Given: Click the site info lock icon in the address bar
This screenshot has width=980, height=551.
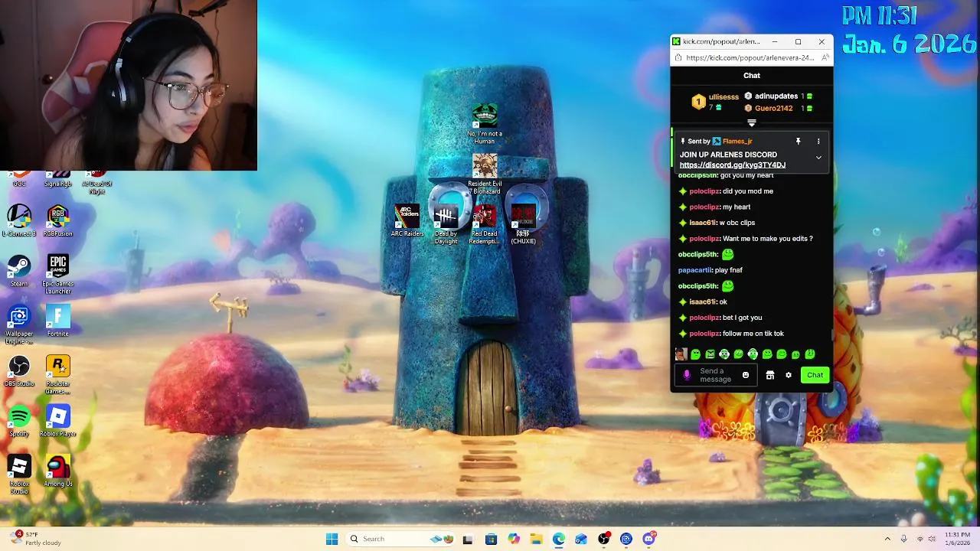Looking at the screenshot, I should coord(677,57).
